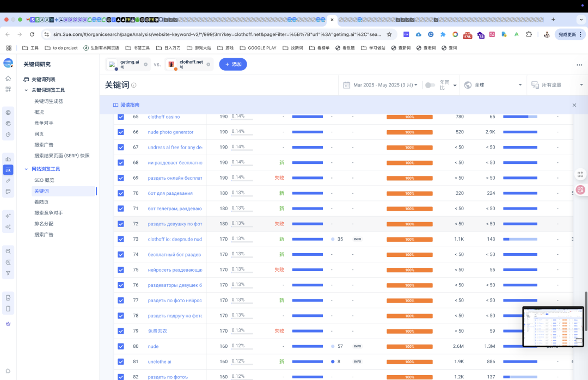Open the floating grid widget on right edge
The width and height of the screenshot is (588, 380).
[x=580, y=174]
